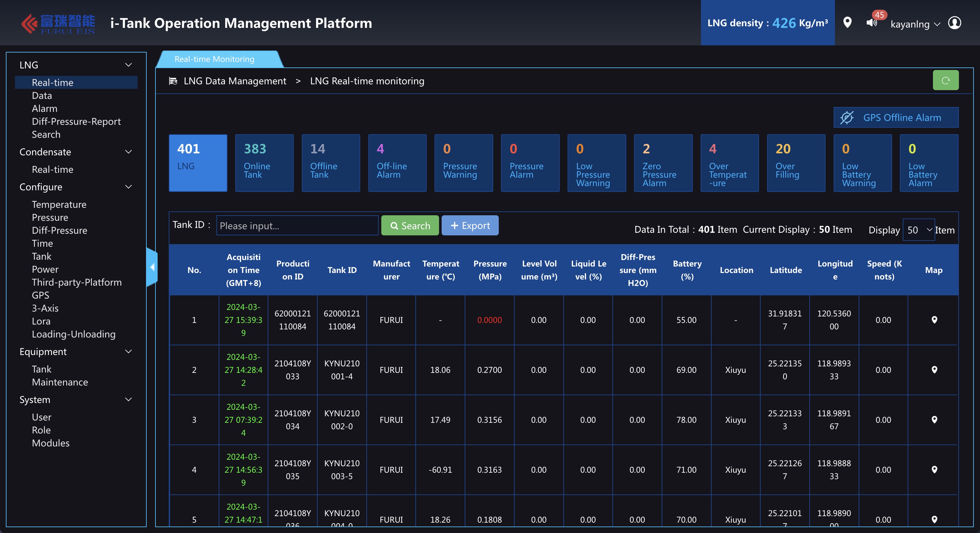Open the location pin in header
This screenshot has height=533, width=980.
[x=847, y=22]
